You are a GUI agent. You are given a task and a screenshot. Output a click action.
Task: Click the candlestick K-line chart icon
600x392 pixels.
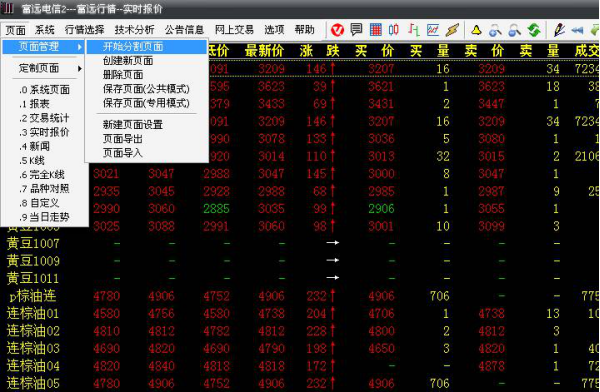point(394,29)
